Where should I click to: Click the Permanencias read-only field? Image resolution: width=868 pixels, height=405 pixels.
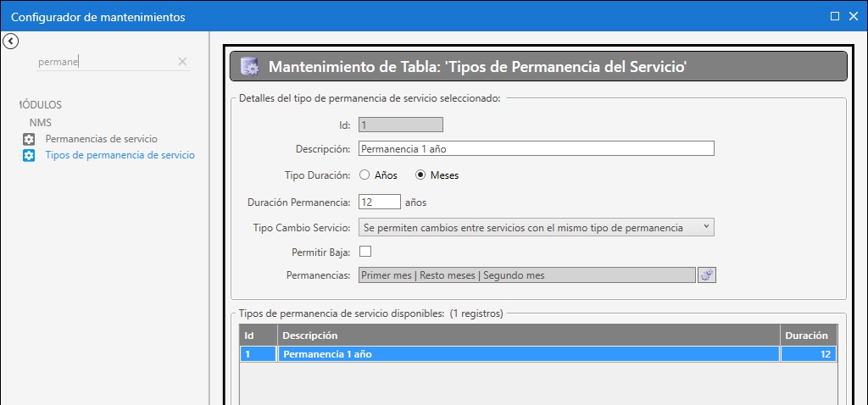[x=527, y=275]
